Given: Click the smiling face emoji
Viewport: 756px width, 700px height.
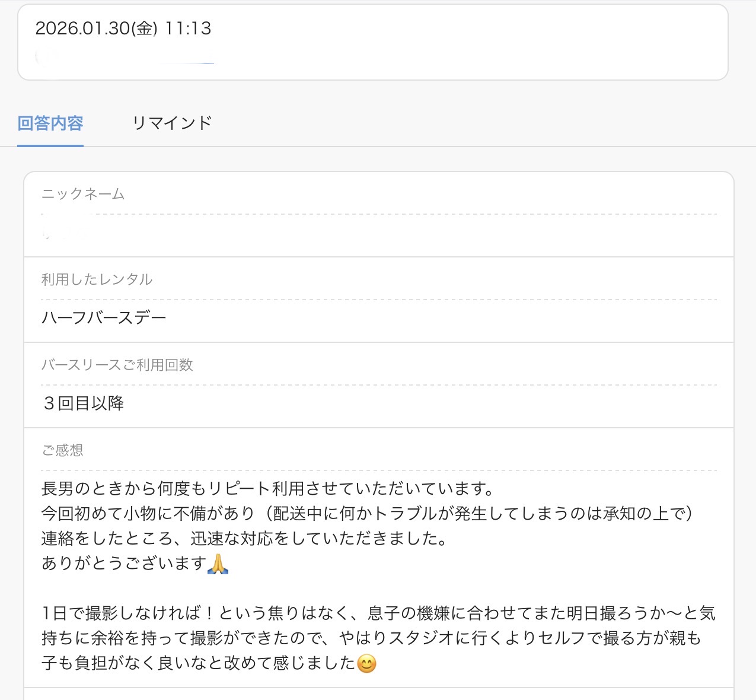Looking at the screenshot, I should [x=367, y=663].
